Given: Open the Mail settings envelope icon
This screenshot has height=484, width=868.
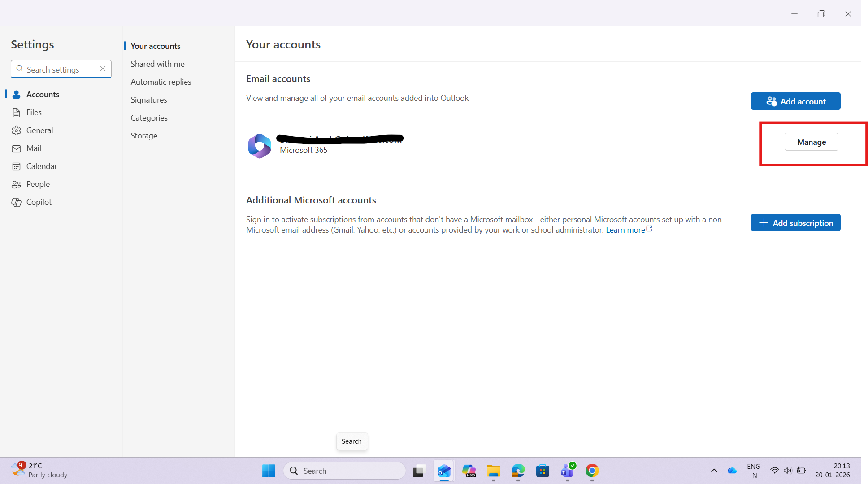Looking at the screenshot, I should click(x=17, y=148).
